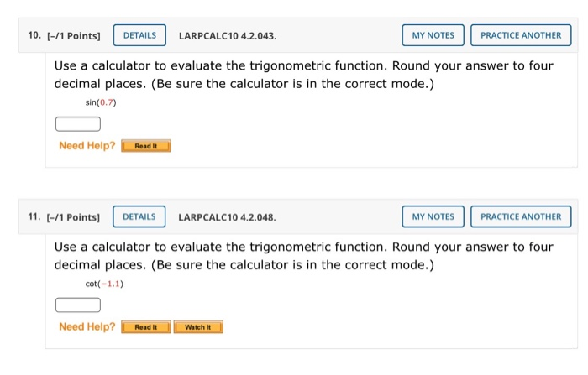Click the sin(0.7) expression
The height and width of the screenshot is (375, 588).
click(x=101, y=102)
